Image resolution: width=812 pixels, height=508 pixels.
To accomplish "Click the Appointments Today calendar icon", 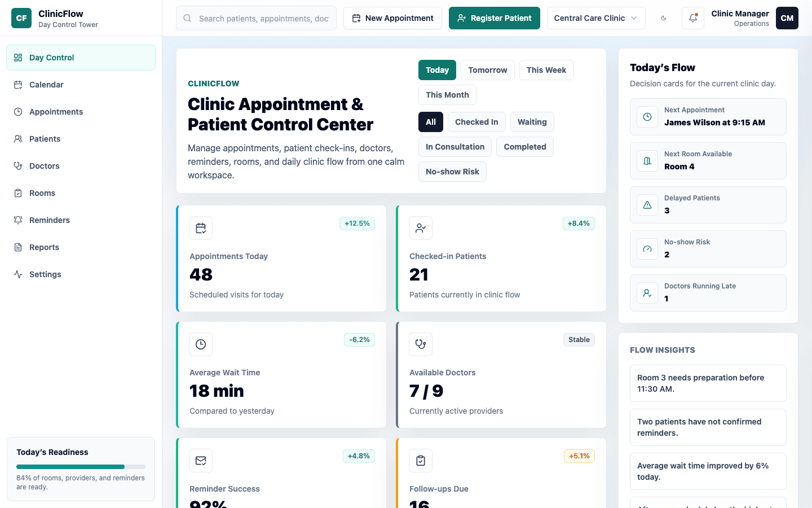I will click(201, 228).
